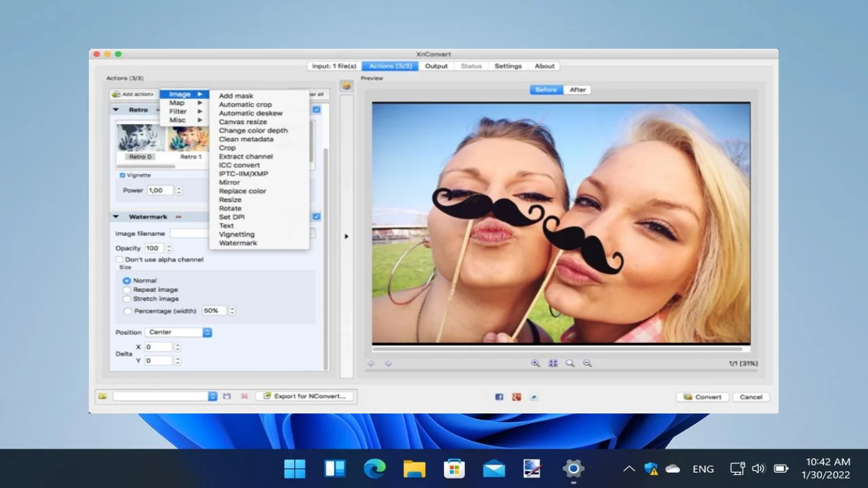
Task: Click the Windows Security tray icon
Action: click(651, 468)
